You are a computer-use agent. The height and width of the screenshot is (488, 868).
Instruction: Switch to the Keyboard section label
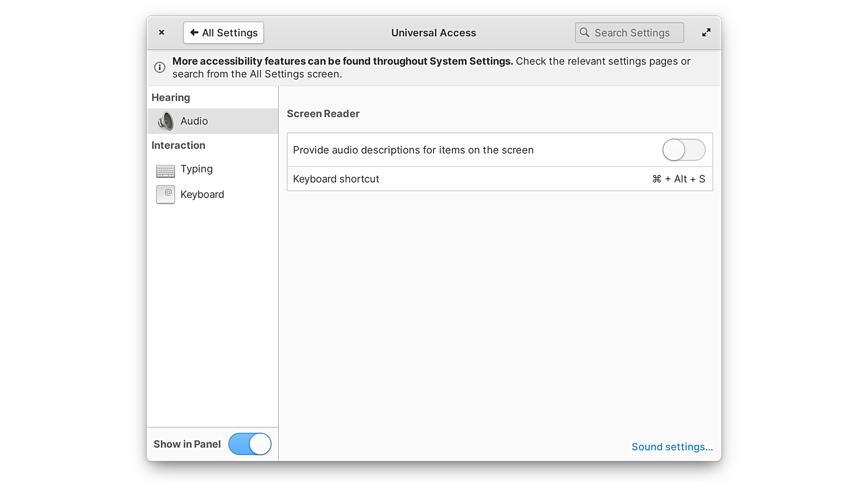(x=202, y=194)
